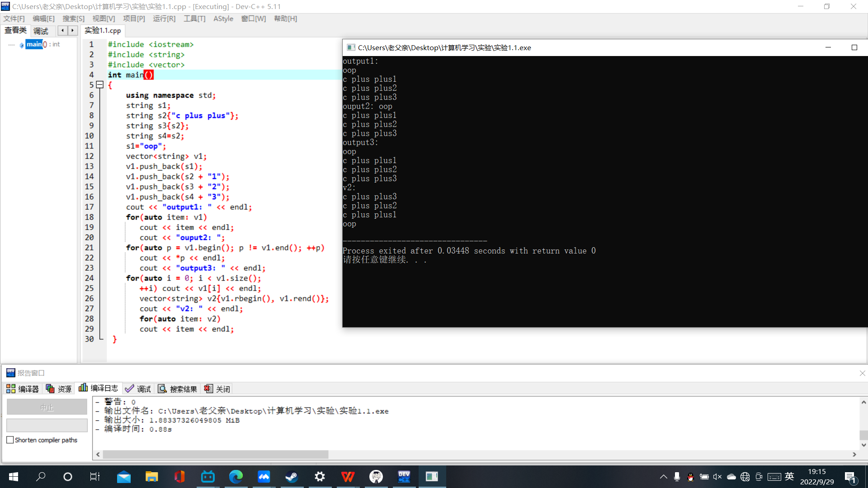Collapse the main function code fold

[x=100, y=85]
